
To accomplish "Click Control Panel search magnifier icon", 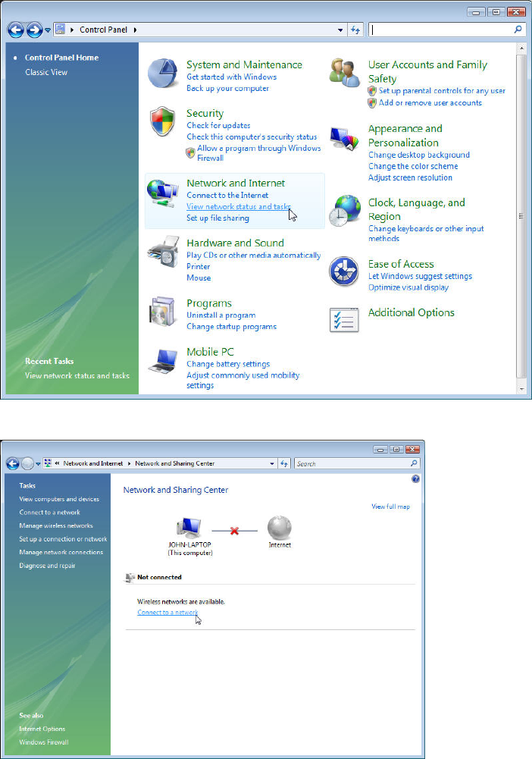I will click(518, 30).
